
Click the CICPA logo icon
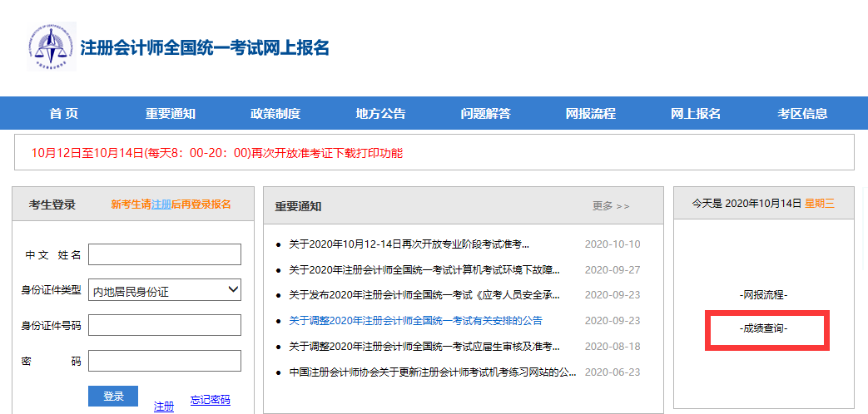(x=51, y=47)
